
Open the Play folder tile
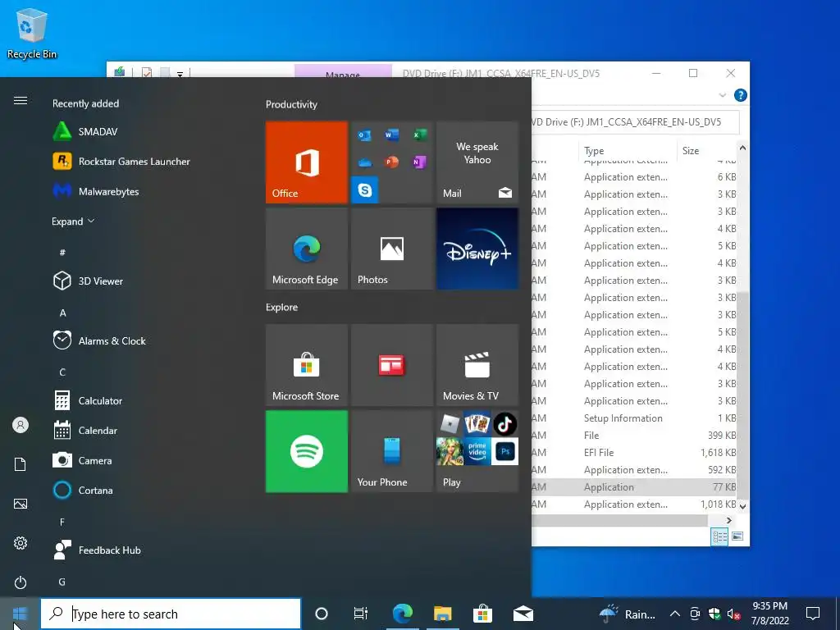tap(477, 451)
